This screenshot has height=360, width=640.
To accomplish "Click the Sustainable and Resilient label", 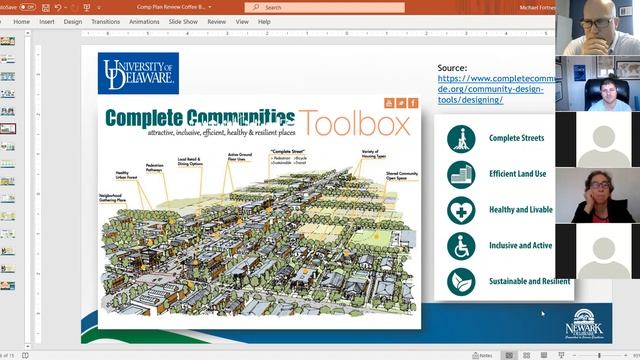I will pyautogui.click(x=529, y=281).
